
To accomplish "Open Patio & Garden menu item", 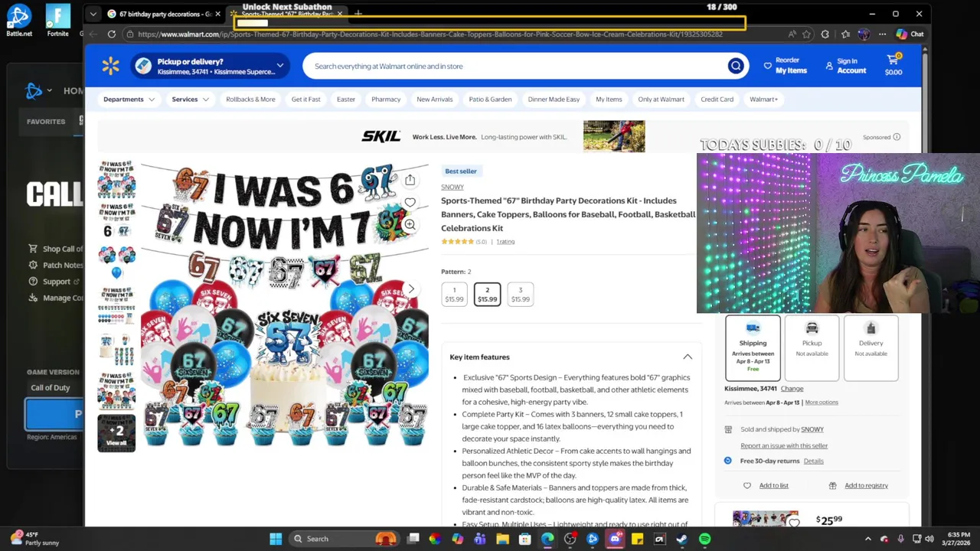I will (490, 99).
